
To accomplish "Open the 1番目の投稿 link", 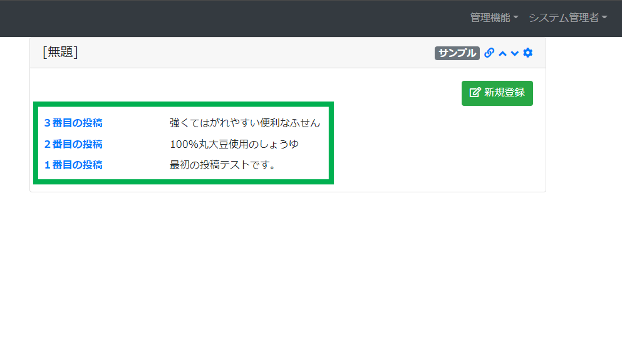I will [x=73, y=165].
